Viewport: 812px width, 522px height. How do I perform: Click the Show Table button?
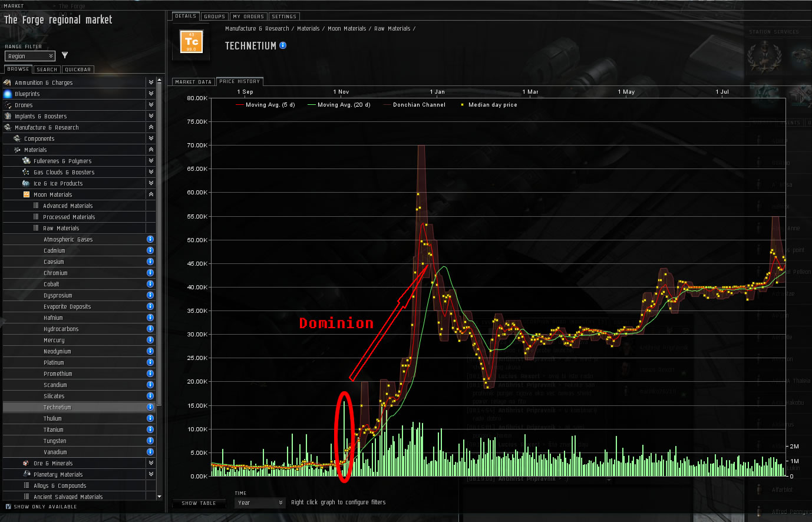(199, 503)
